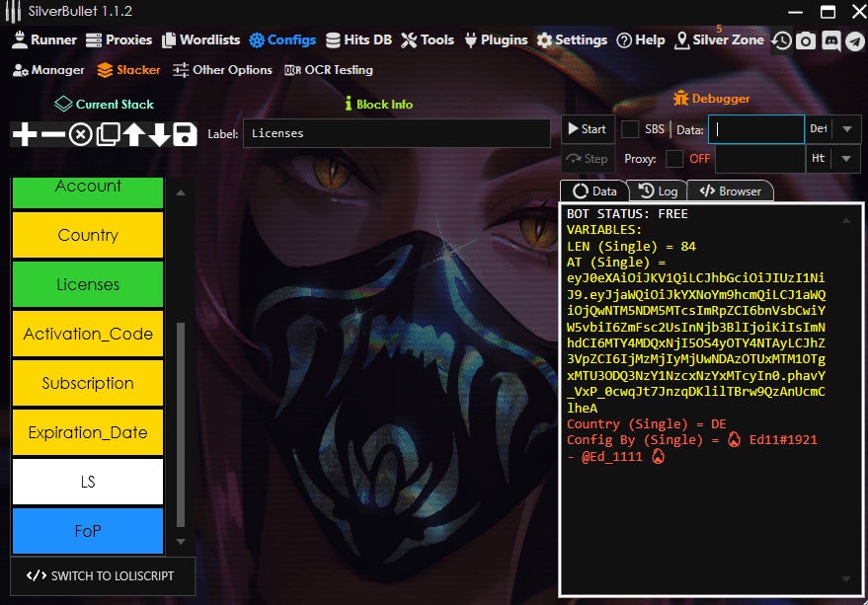
Task: Click the Block Info heading
Action: (379, 104)
